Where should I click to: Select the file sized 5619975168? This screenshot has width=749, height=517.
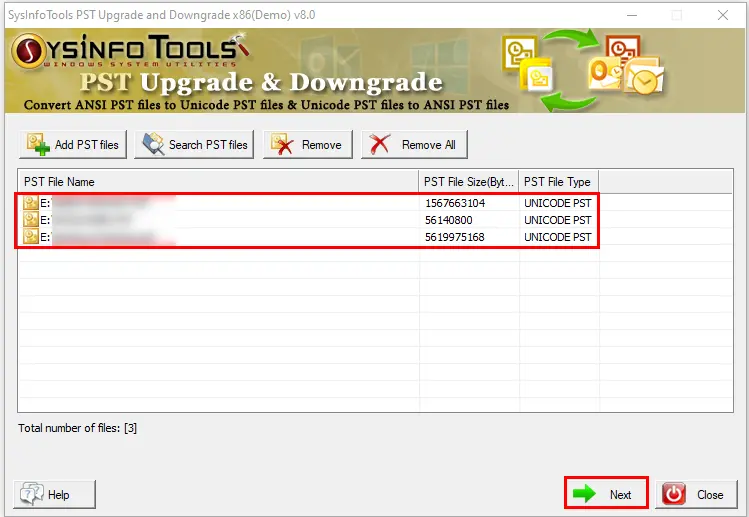307,237
